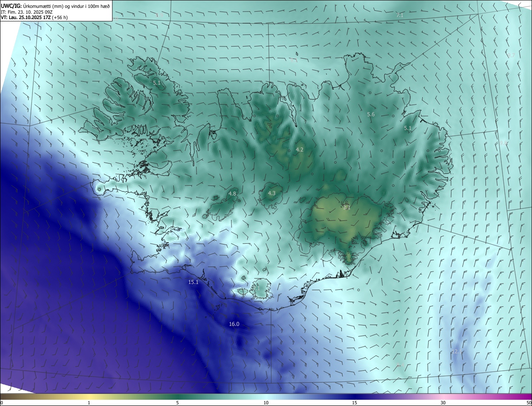
Task: Click the 4.3 value label on the central glacier
Action: [x=271, y=193]
